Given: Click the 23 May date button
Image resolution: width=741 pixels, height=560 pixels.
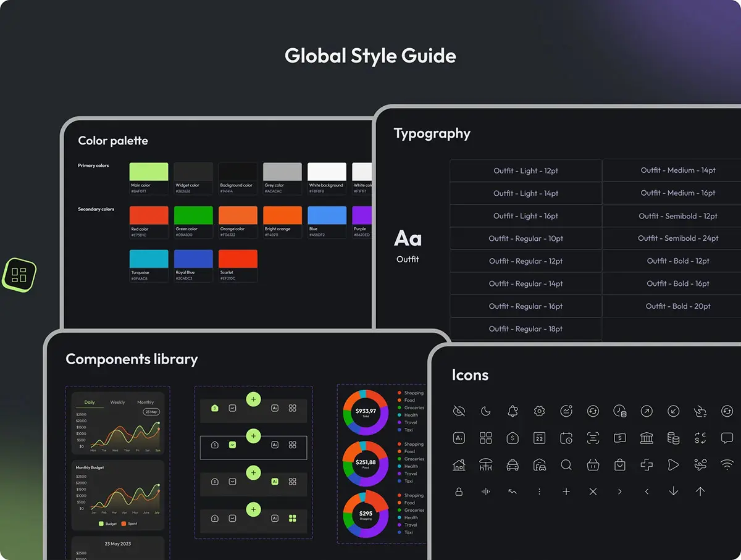Looking at the screenshot, I should 151,412.
